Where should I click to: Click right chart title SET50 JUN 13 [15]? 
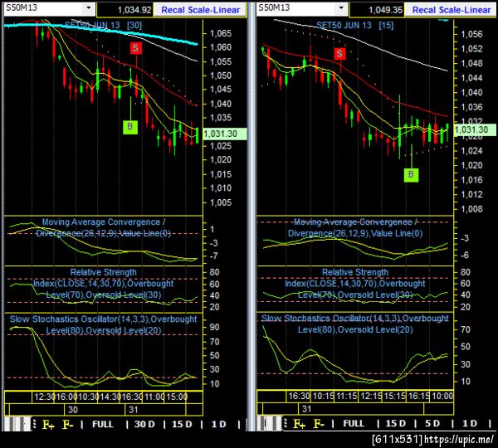click(354, 26)
